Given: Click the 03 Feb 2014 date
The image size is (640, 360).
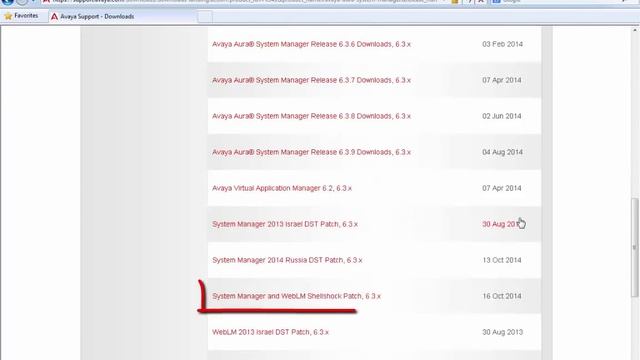Looking at the screenshot, I should [502, 44].
